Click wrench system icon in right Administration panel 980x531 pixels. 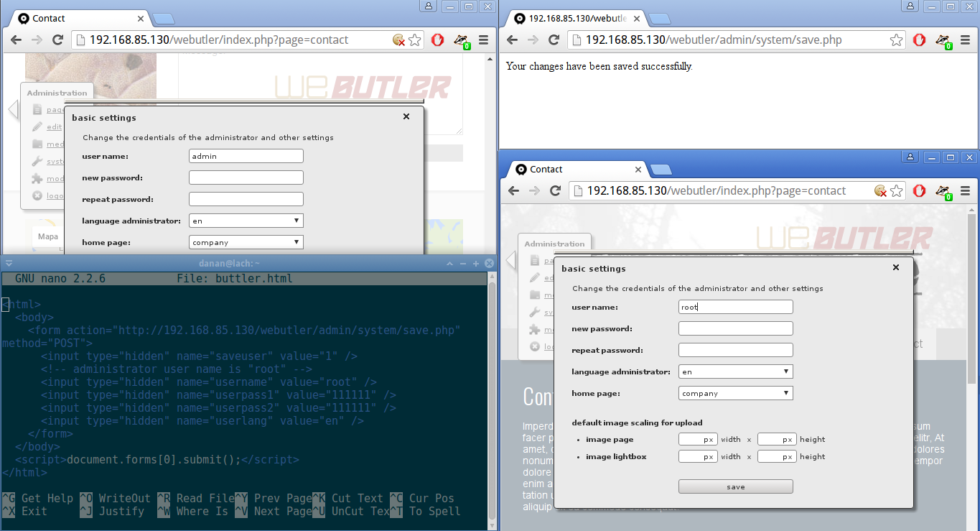coord(534,313)
